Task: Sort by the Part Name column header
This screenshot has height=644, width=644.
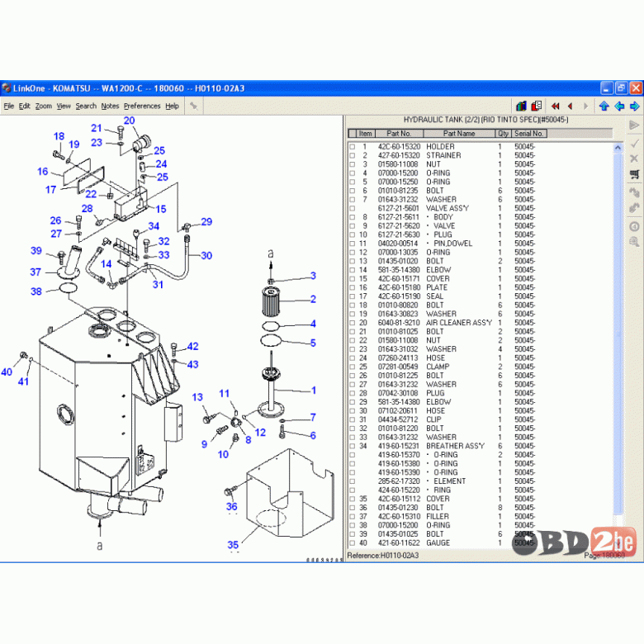Action: pos(459,134)
